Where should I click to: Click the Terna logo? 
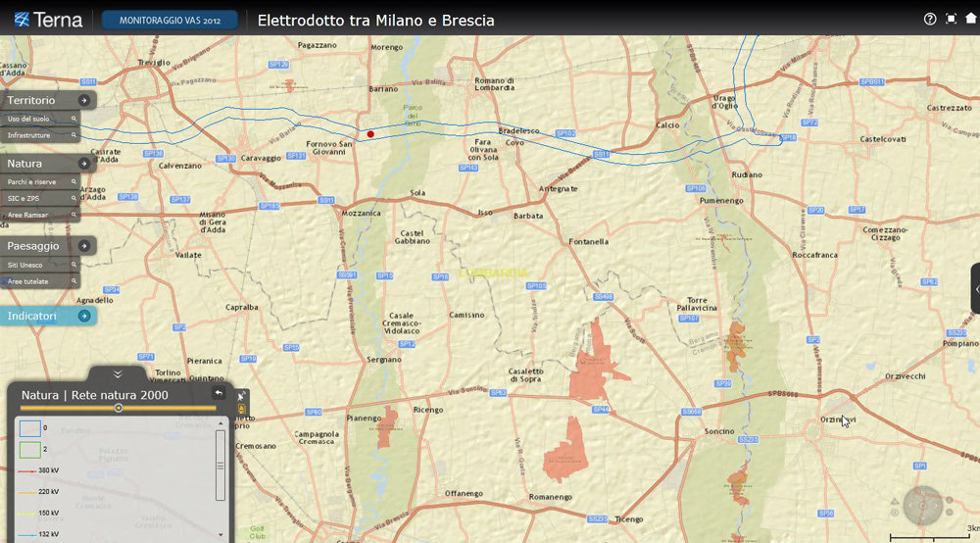(x=48, y=20)
